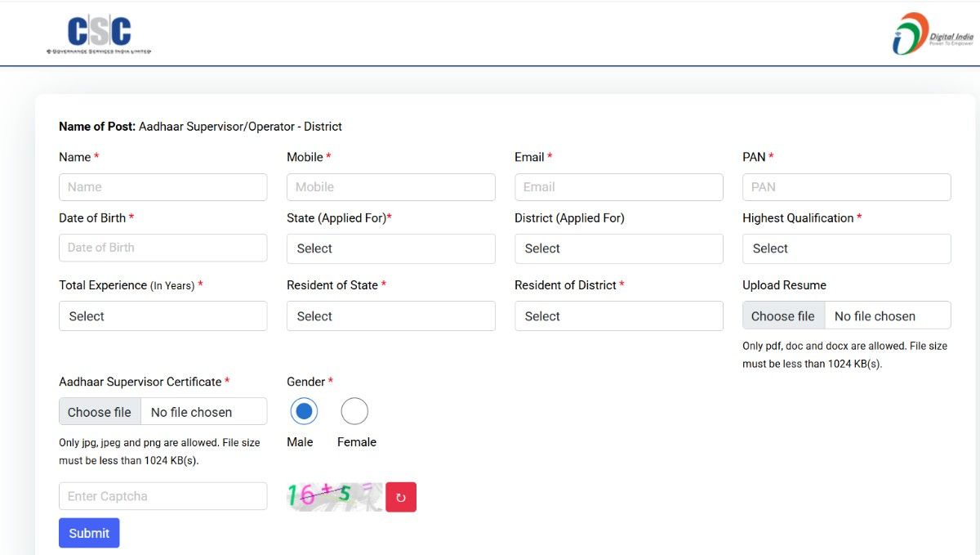
Task: Open the Date of Birth field
Action: (163, 248)
